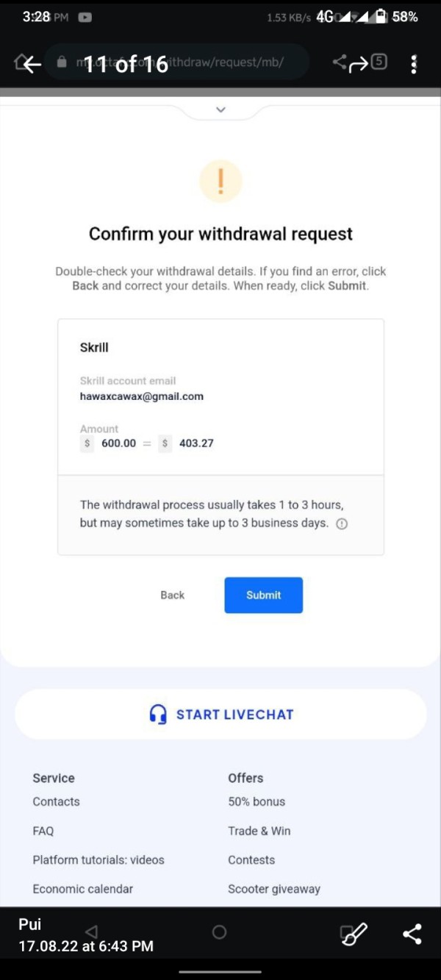This screenshot has height=980, width=441.
Task: Expand the chevron at top of card
Action: pyautogui.click(x=220, y=110)
